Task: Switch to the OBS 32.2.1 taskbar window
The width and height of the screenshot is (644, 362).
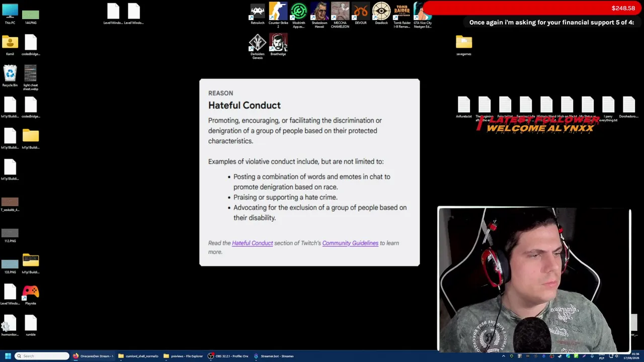Action: [x=228, y=356]
